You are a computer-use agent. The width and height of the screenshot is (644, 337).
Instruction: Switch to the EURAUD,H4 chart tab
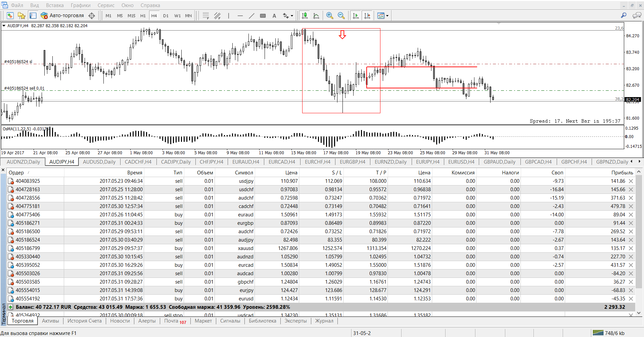(246, 162)
